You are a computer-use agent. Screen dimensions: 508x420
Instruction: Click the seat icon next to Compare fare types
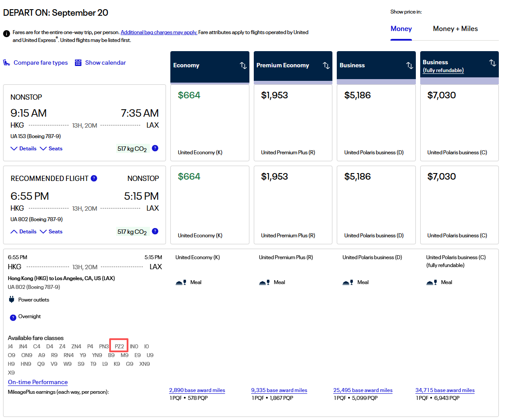(7, 62)
